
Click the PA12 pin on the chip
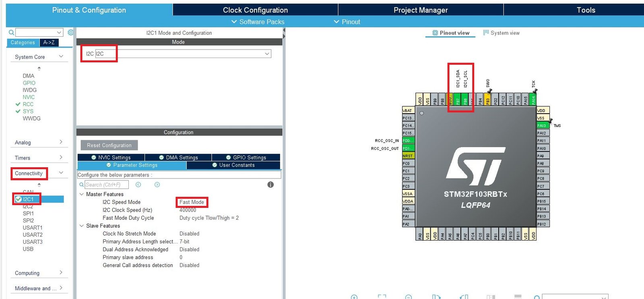point(543,133)
